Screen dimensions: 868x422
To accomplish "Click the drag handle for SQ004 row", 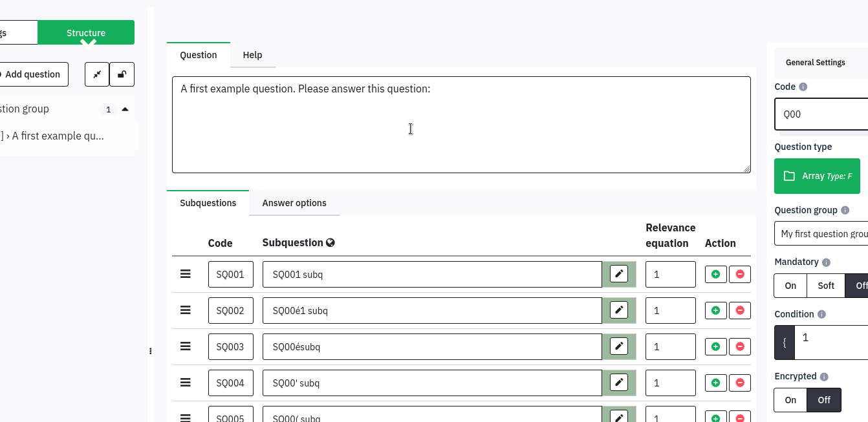I will [x=185, y=383].
